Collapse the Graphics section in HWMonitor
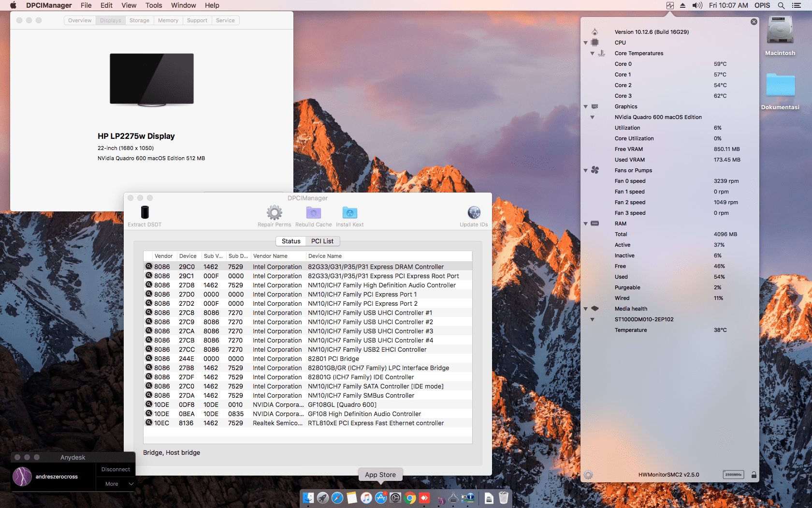 pyautogui.click(x=585, y=106)
